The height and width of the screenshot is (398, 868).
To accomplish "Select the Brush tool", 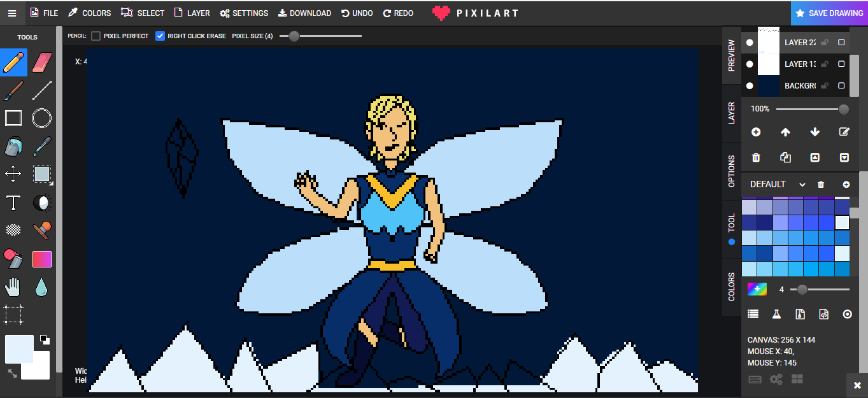I will pos(14,90).
